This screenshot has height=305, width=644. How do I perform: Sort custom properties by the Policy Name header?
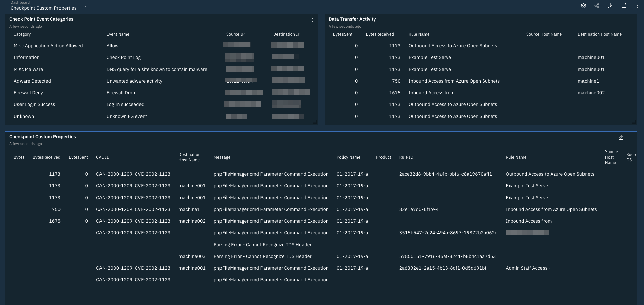click(x=348, y=157)
